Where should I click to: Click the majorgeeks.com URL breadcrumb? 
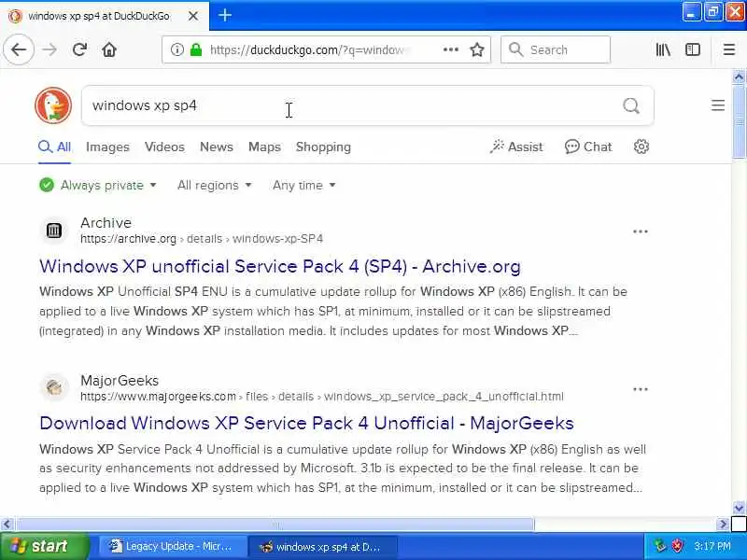(322, 396)
